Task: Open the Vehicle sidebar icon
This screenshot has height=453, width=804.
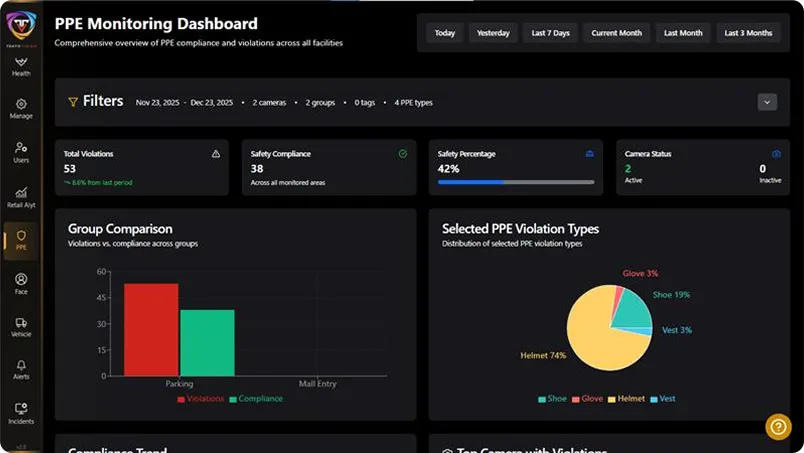Action: coord(21,323)
